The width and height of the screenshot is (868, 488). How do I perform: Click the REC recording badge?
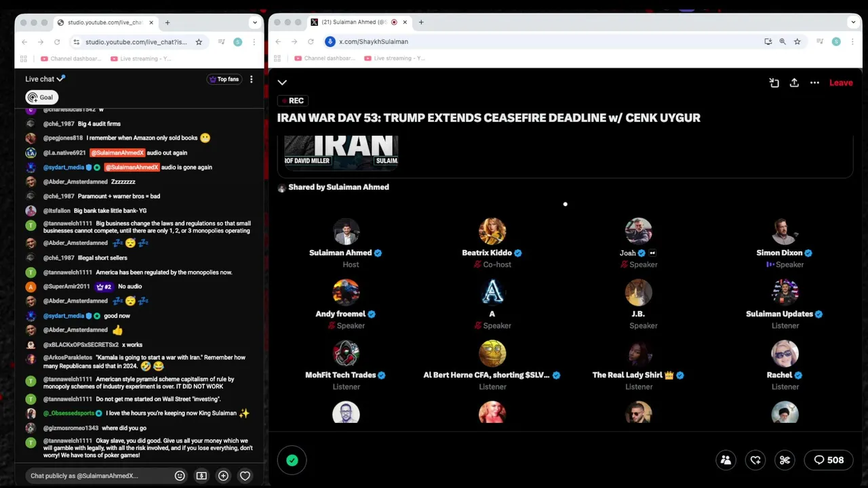click(293, 100)
